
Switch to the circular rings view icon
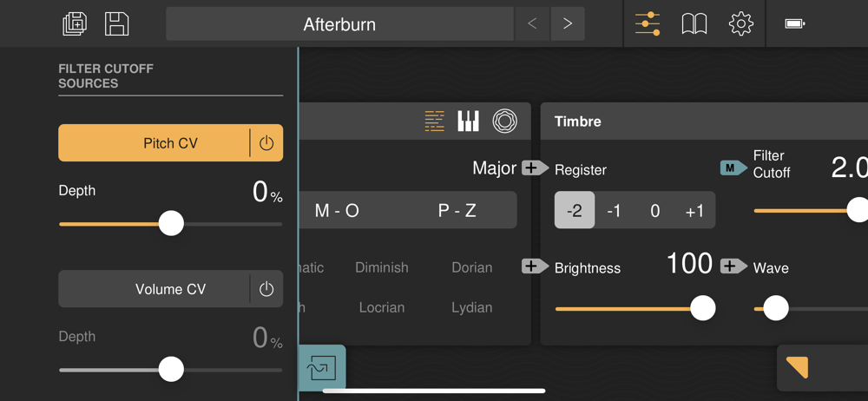coord(504,122)
